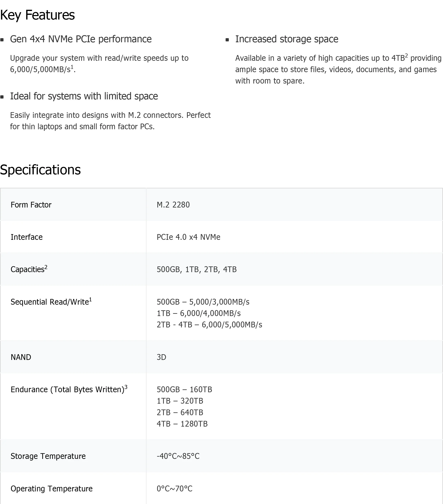Screen dimensions: 443x504
Task: Click the "Key Features" heading
Action: (37, 15)
